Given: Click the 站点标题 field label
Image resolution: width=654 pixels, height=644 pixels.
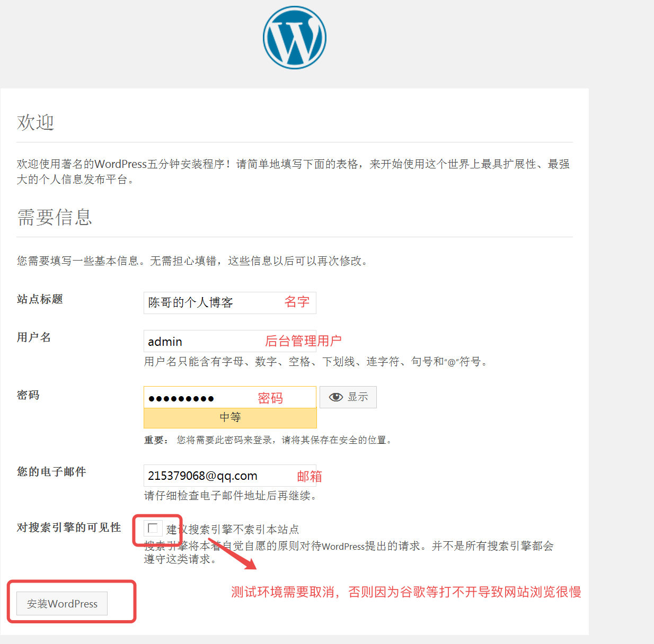Looking at the screenshot, I should 40,299.
